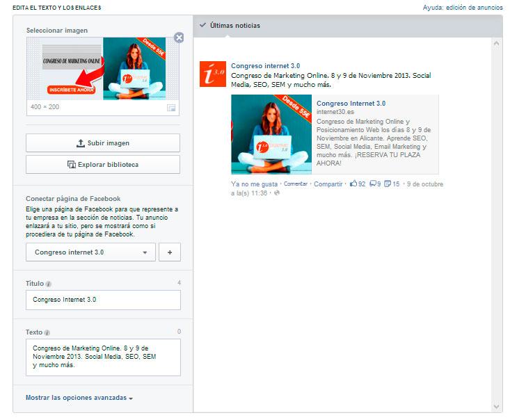This screenshot has height=420, width=510.
Task: Click the info icon beside Título
Action: pyautogui.click(x=49, y=284)
